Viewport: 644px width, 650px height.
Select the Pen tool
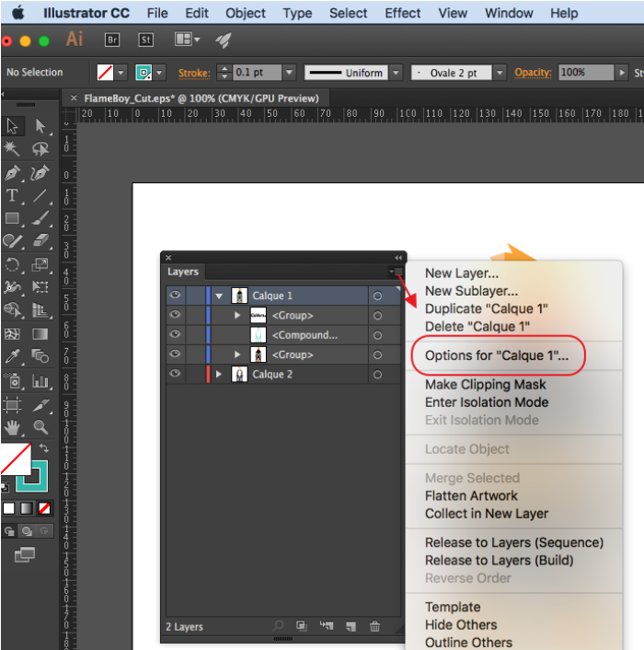(x=13, y=172)
